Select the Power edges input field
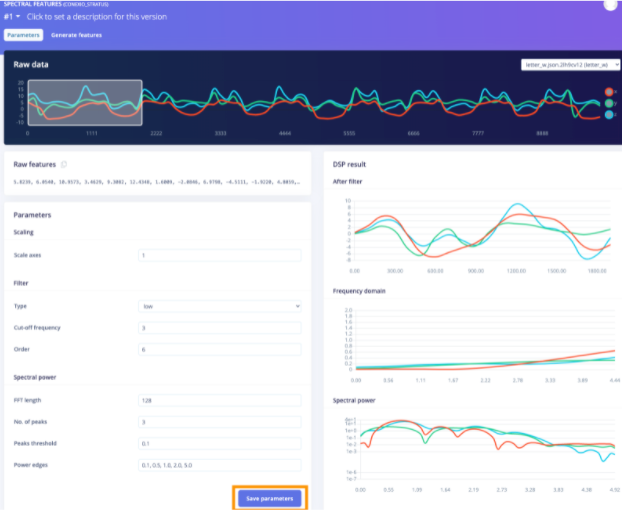Screen dimensions: 626x513 pyautogui.click(x=219, y=466)
